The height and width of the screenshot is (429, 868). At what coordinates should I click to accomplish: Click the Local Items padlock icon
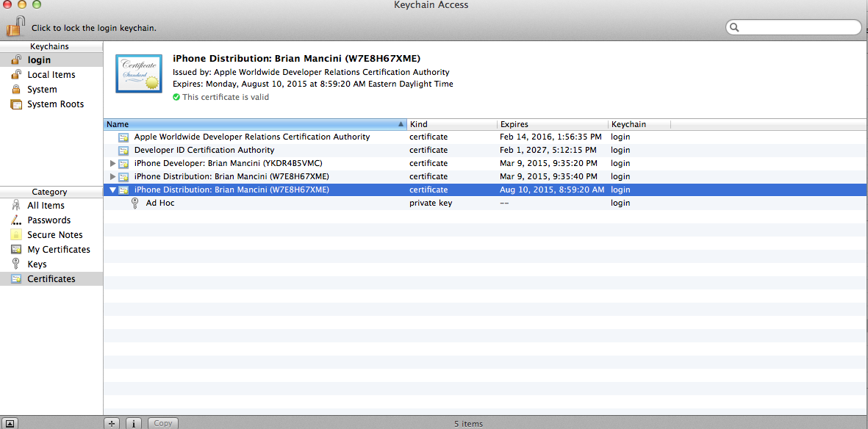click(17, 74)
